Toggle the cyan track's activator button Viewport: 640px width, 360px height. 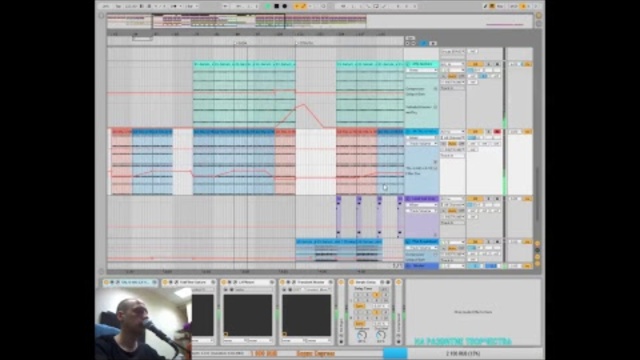[x=475, y=64]
